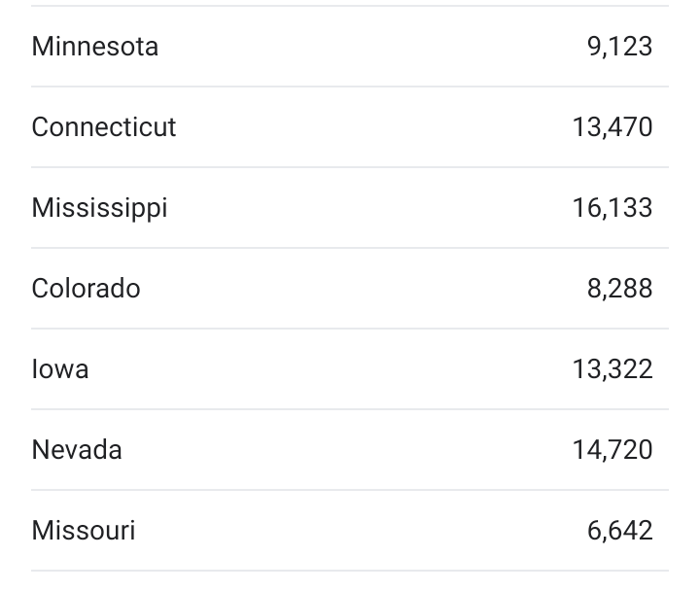Click the Minnesota state name
This screenshot has width=700, height=592.
coord(94,47)
